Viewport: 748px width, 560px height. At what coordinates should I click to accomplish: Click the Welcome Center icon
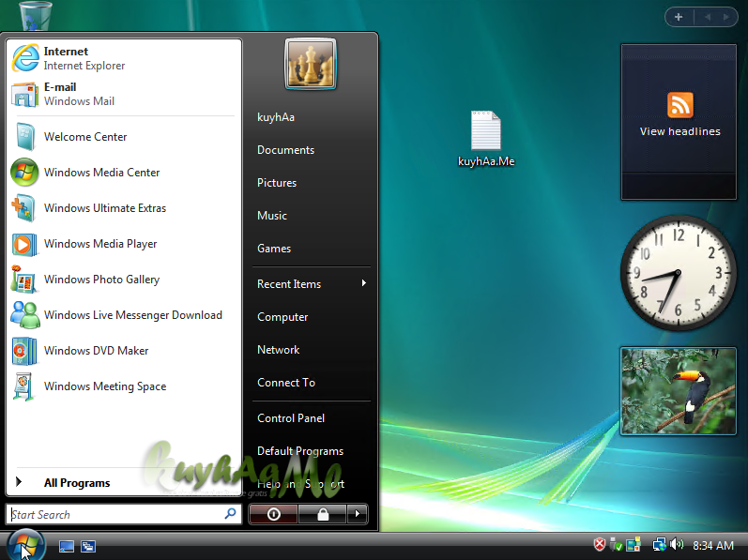[x=24, y=137]
